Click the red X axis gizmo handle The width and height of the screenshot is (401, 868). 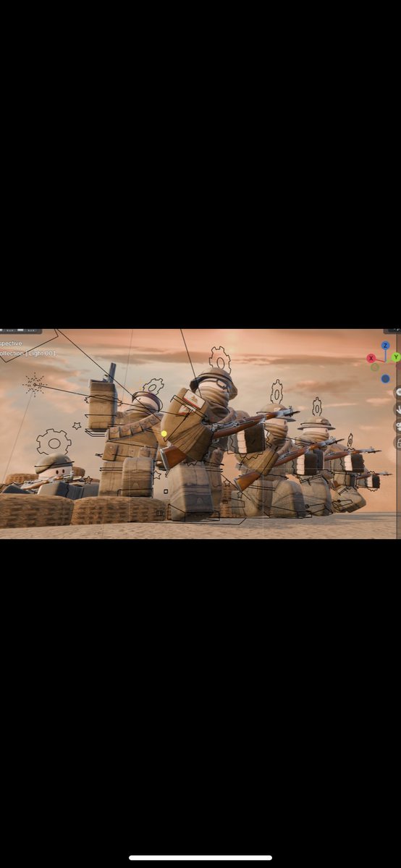pos(371,358)
